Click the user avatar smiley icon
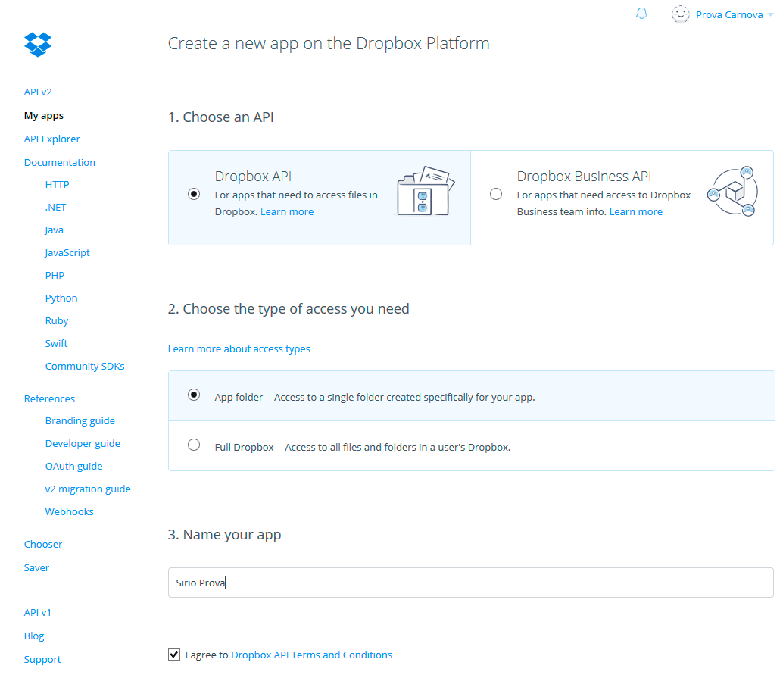Screen dimensions: 783x700 680,14
